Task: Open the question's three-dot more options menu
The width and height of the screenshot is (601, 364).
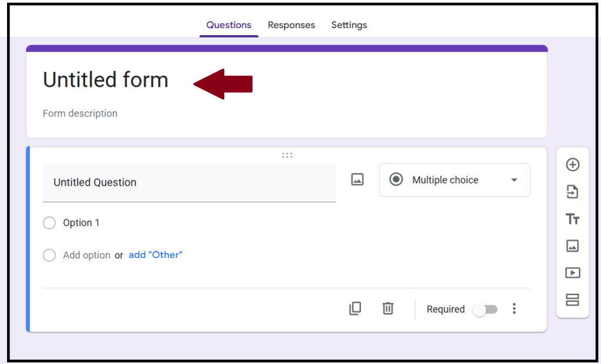Action: coord(514,309)
